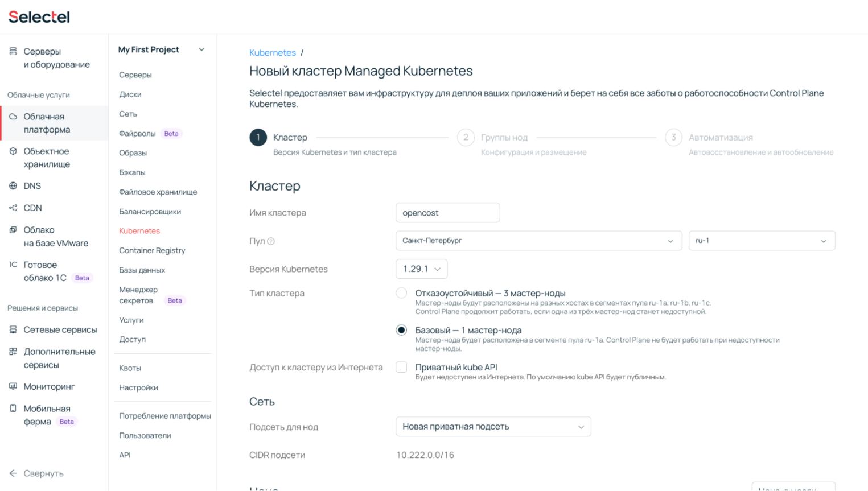Open Файрволы menu item
868x491 pixels.
pyautogui.click(x=137, y=134)
